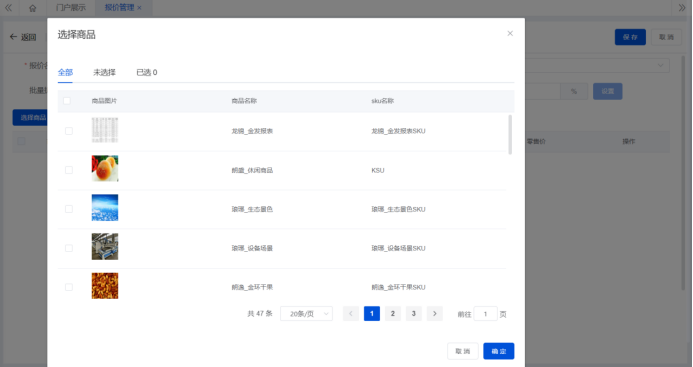Click the double-right chevron icon at top
This screenshot has width=693, height=367.
pos(682,8)
